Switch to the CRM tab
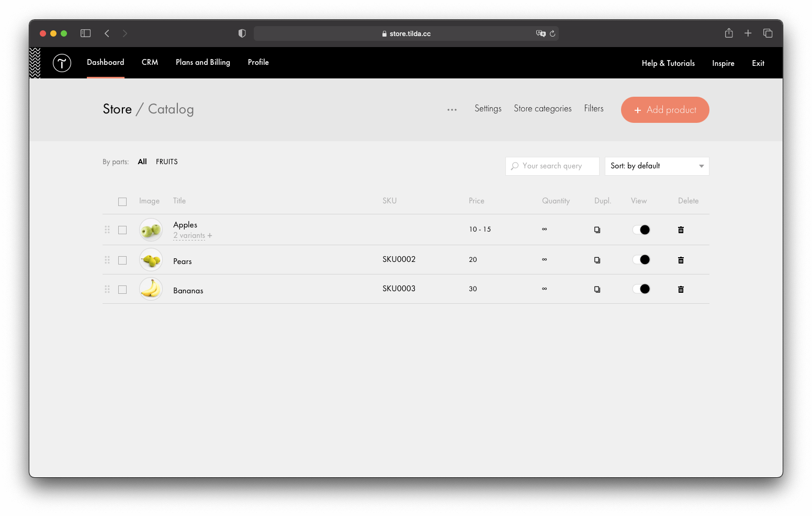Viewport: 812px width, 516px height. [x=150, y=62]
